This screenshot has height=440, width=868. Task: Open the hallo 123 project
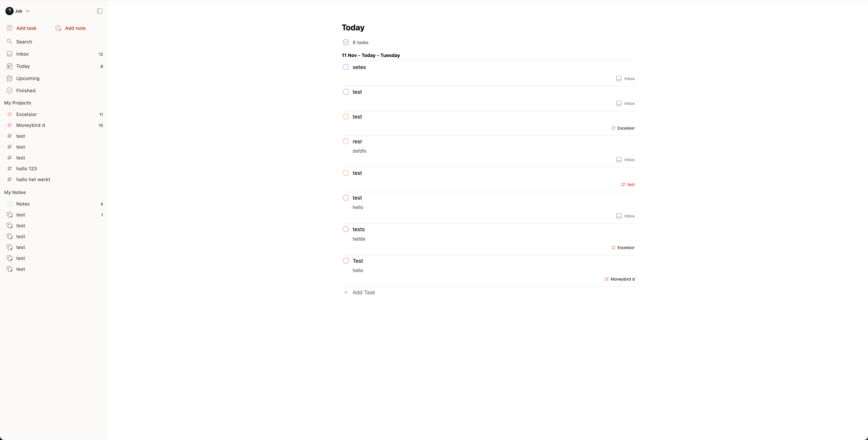[x=27, y=168]
